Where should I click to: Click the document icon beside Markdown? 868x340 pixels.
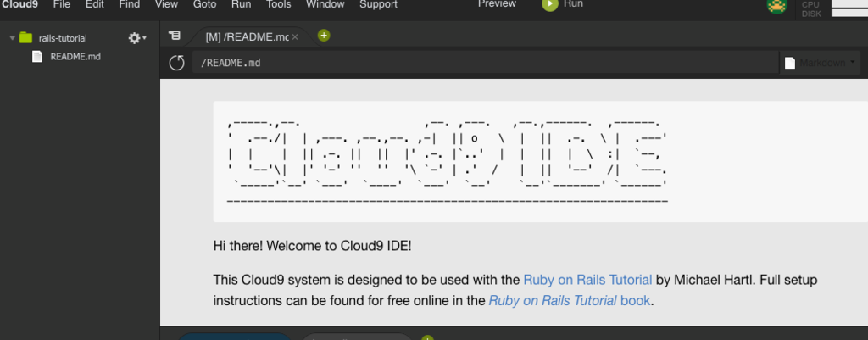790,63
